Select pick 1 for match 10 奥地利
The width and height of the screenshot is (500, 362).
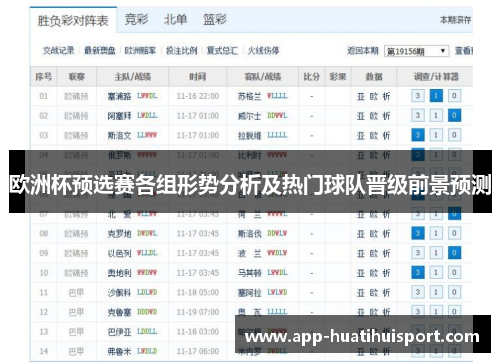click(x=436, y=273)
